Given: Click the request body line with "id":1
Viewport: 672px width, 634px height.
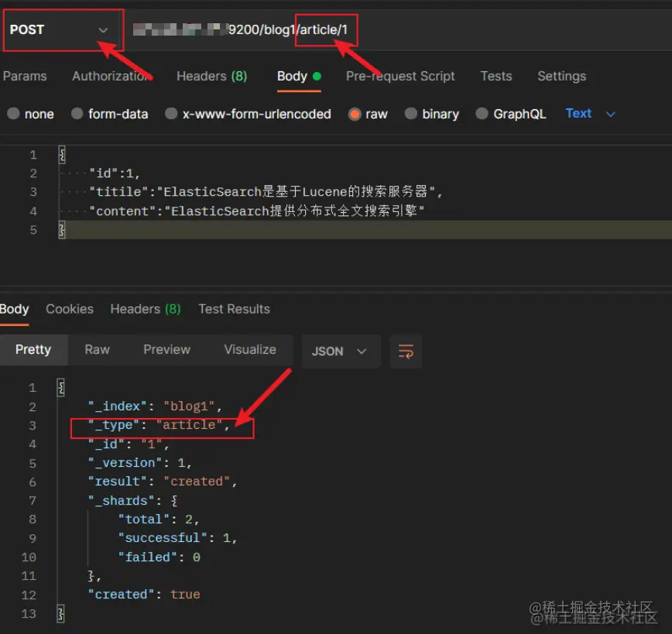Looking at the screenshot, I should [x=114, y=173].
